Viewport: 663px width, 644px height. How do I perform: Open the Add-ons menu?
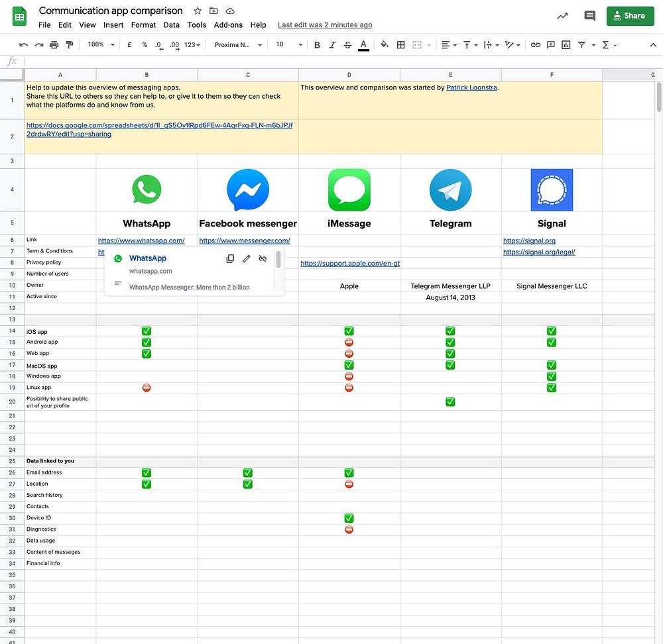pyautogui.click(x=228, y=25)
